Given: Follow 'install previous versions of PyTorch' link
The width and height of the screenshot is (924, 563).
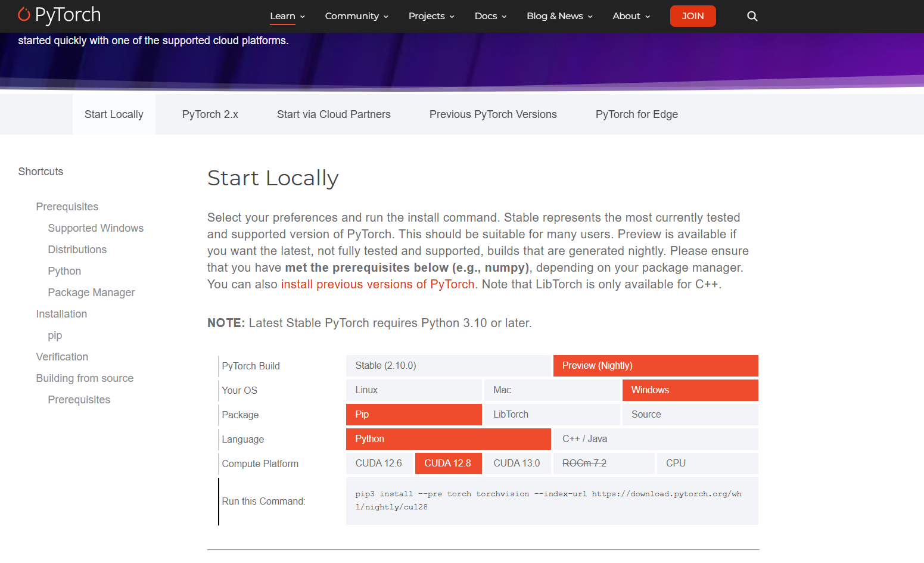Looking at the screenshot, I should [x=378, y=284].
